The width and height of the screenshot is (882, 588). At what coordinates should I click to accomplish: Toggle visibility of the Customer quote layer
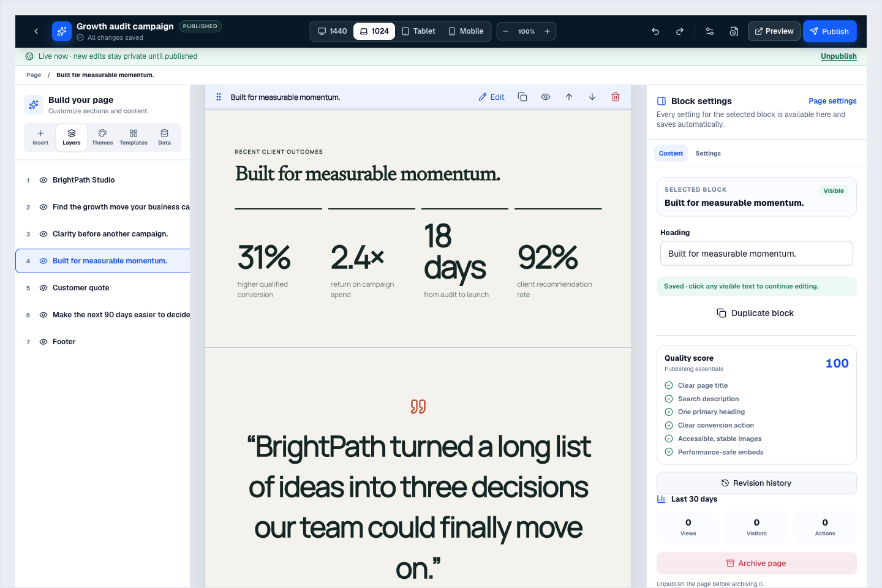point(43,288)
